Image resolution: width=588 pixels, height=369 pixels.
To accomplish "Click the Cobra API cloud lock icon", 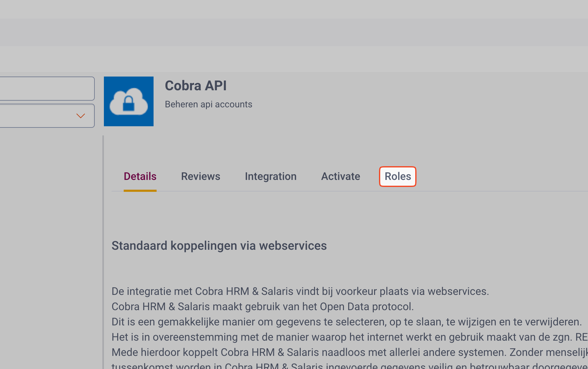I will click(x=129, y=101).
